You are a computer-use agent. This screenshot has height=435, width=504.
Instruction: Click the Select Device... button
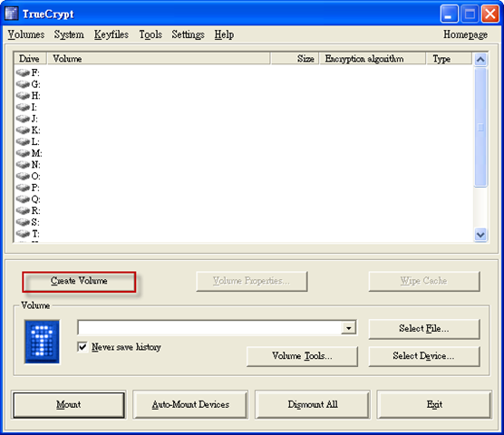tap(424, 356)
